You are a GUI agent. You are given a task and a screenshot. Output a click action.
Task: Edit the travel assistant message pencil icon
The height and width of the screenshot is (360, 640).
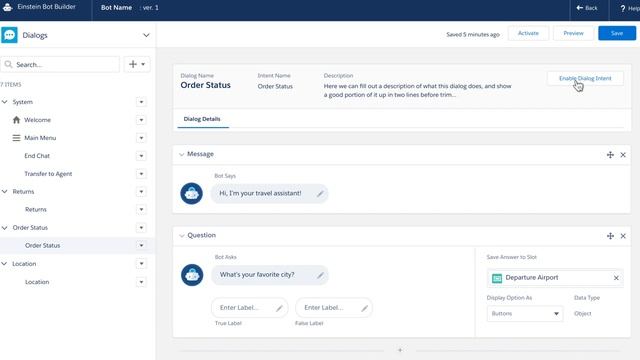[320, 193]
